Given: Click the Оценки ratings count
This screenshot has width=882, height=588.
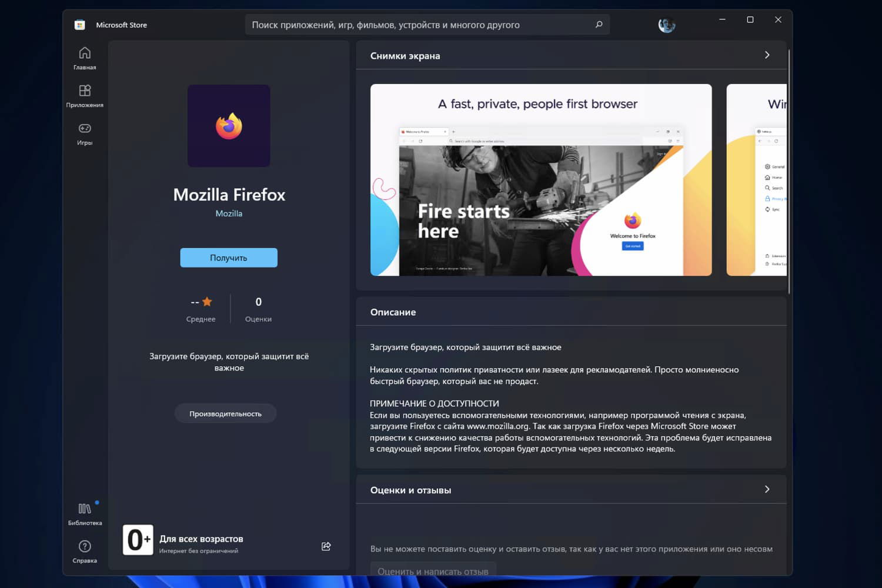Looking at the screenshot, I should click(258, 309).
